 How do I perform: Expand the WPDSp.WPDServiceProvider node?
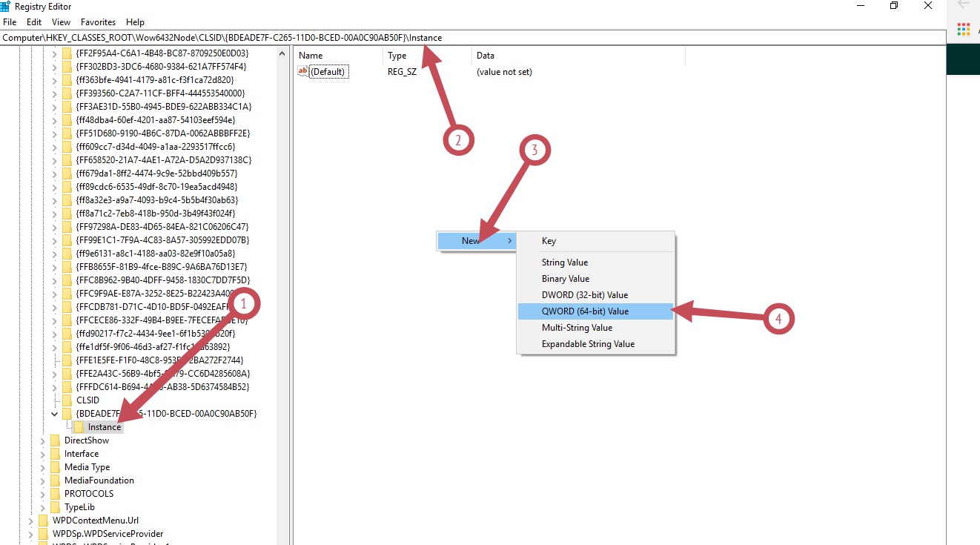click(x=30, y=534)
